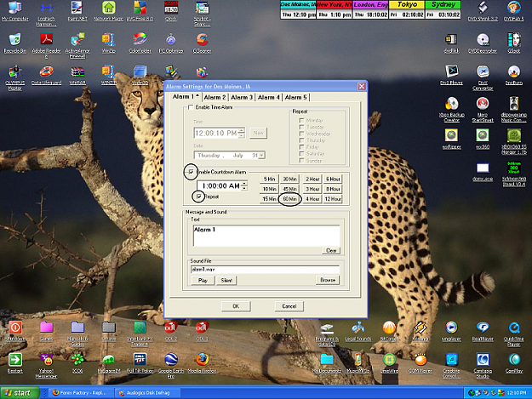Switch to Alarm 3 tab
Viewport: 532px width, 399px height.
[242, 97]
